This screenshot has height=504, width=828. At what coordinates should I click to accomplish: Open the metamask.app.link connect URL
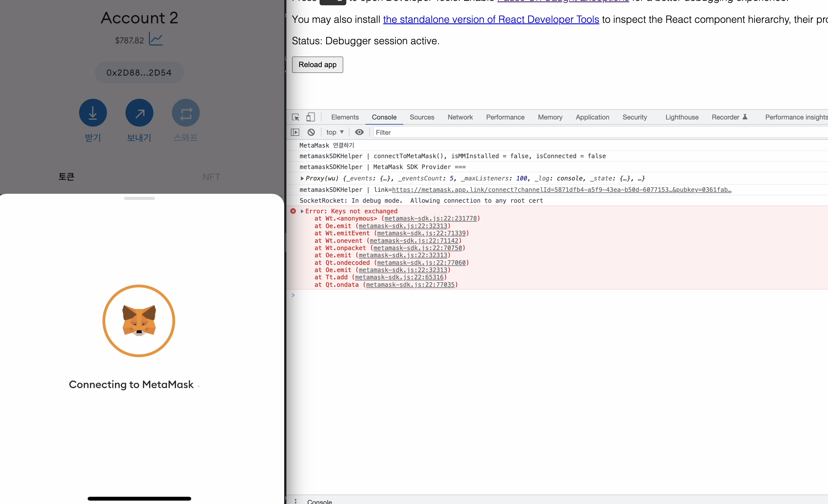click(x=562, y=190)
